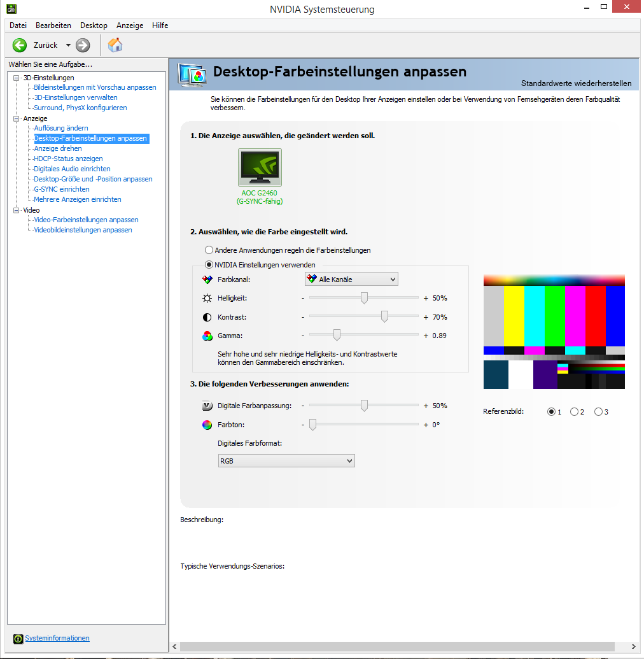
Task: Open 3D-Einstellungen verwalten
Action: click(x=76, y=97)
